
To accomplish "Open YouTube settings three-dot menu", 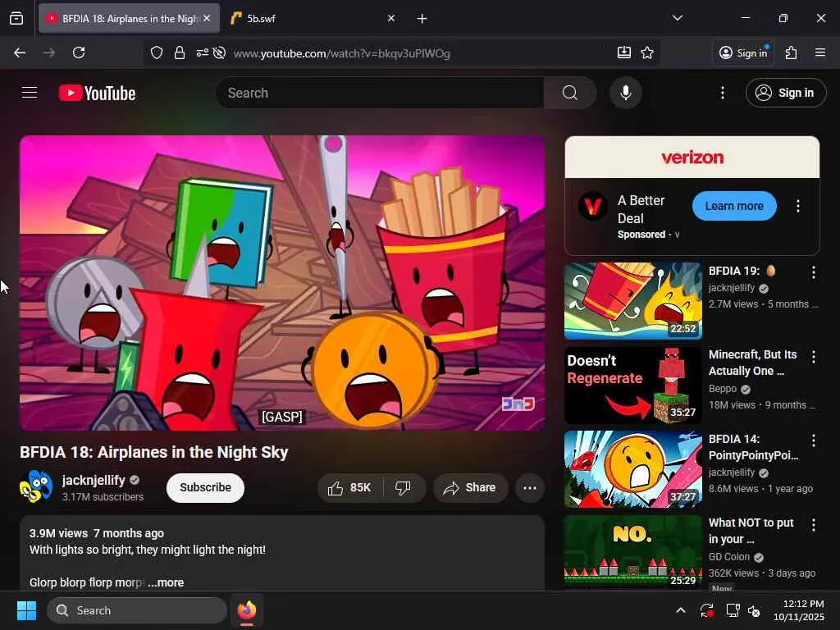I will pyautogui.click(x=722, y=93).
